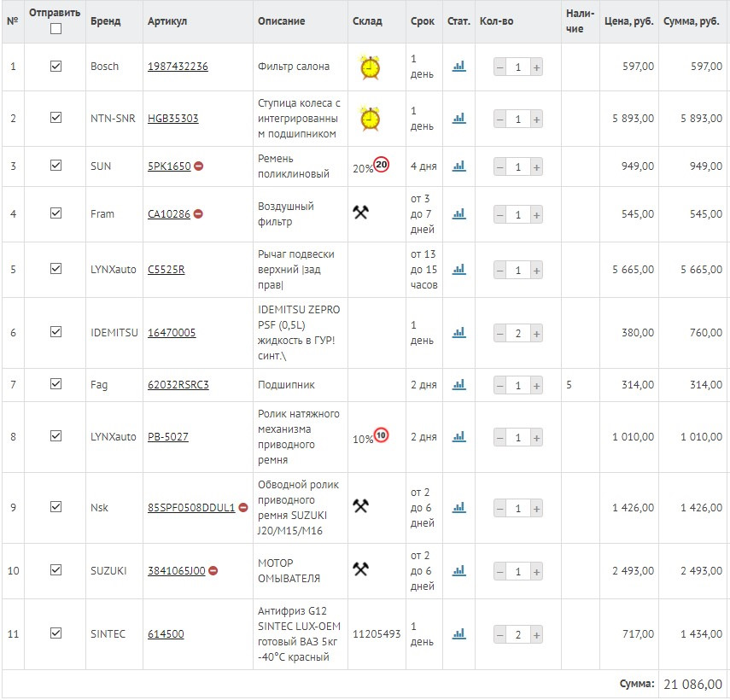This screenshot has height=700, width=730.
Task: Open statistics chart for SUN 5PK1650
Action: click(459, 166)
